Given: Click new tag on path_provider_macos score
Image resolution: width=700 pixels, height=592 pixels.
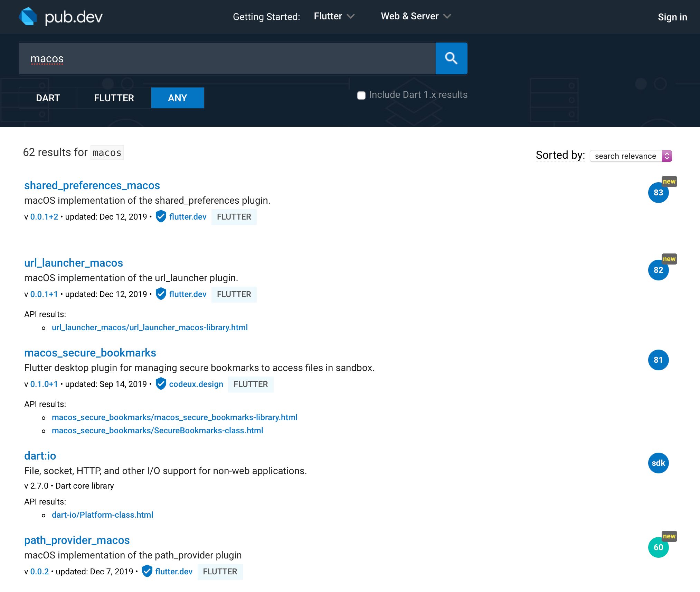Looking at the screenshot, I should (x=669, y=536).
